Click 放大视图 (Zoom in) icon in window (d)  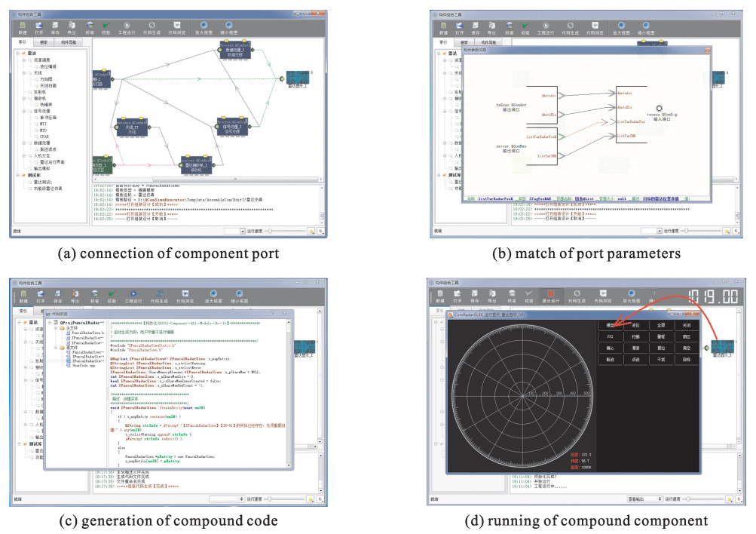631,293
